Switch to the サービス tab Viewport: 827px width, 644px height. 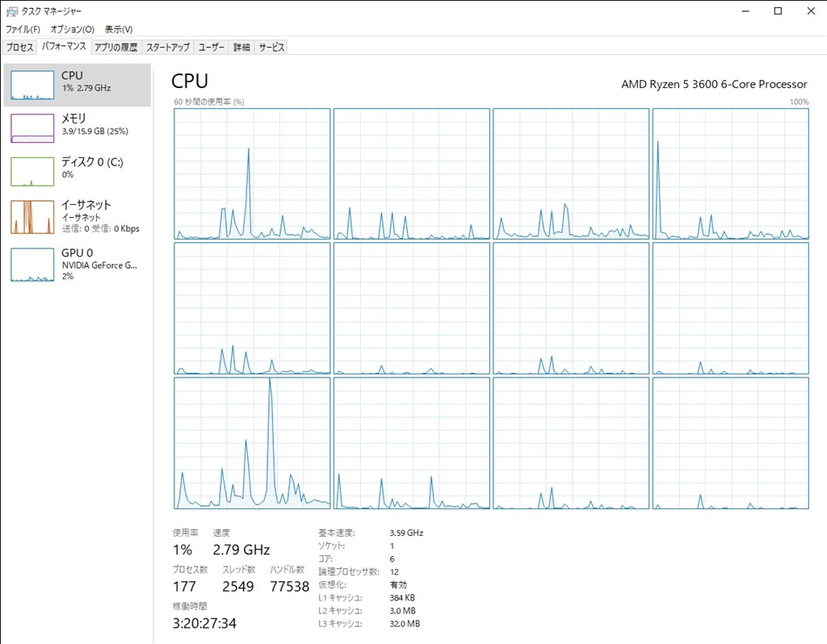pyautogui.click(x=271, y=48)
